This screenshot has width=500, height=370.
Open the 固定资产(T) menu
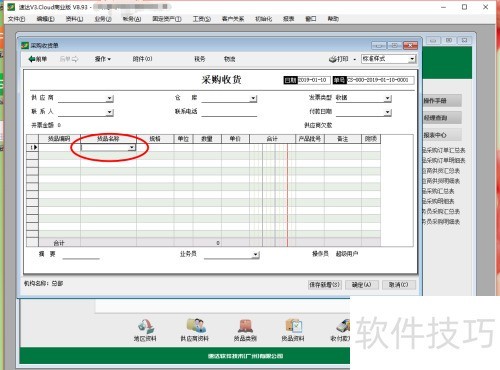pyautogui.click(x=167, y=19)
